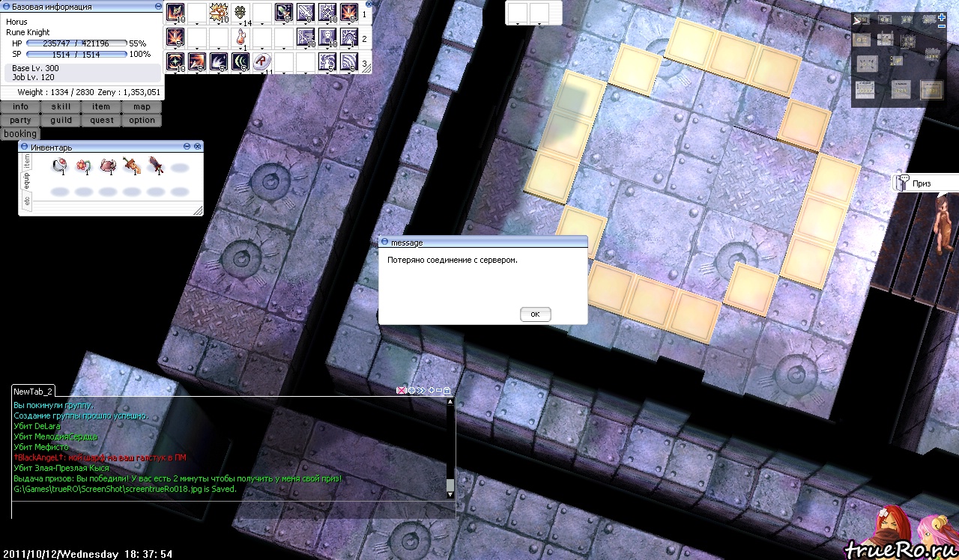This screenshot has height=560, width=959.
Task: Click the chat scrollbar down arrow
Action: coord(450,494)
